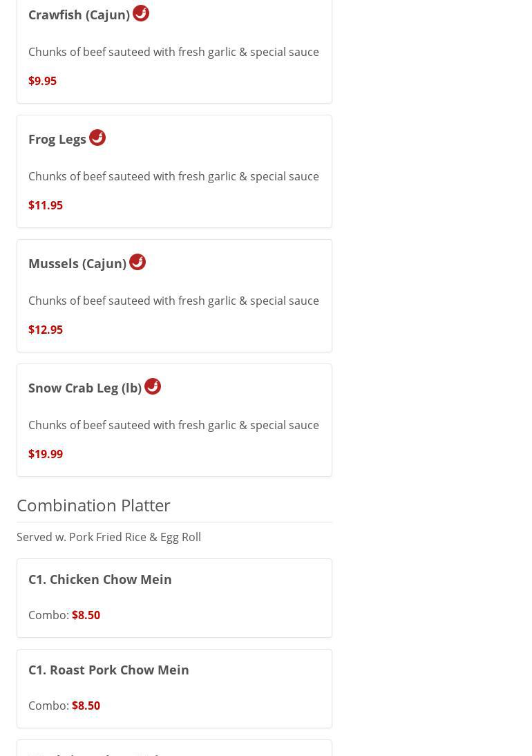Click the spicy icon beside Snow Crab Leg
Viewport: 532px width, 756px height.
click(153, 386)
